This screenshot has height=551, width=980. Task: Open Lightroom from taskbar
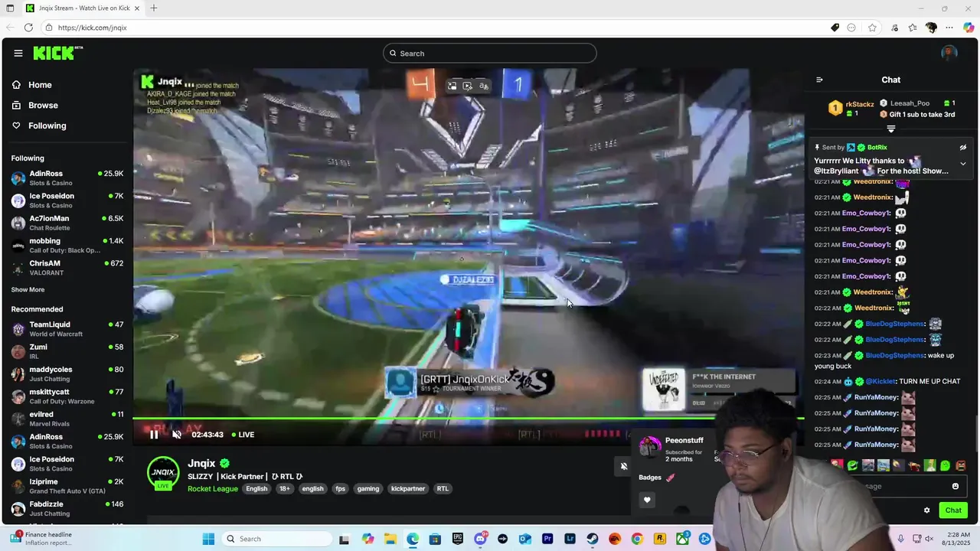point(570,539)
